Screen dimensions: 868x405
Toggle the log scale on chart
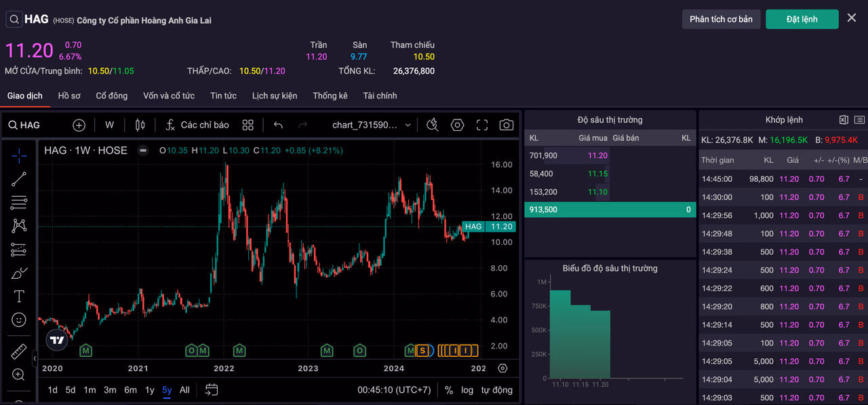[467, 390]
